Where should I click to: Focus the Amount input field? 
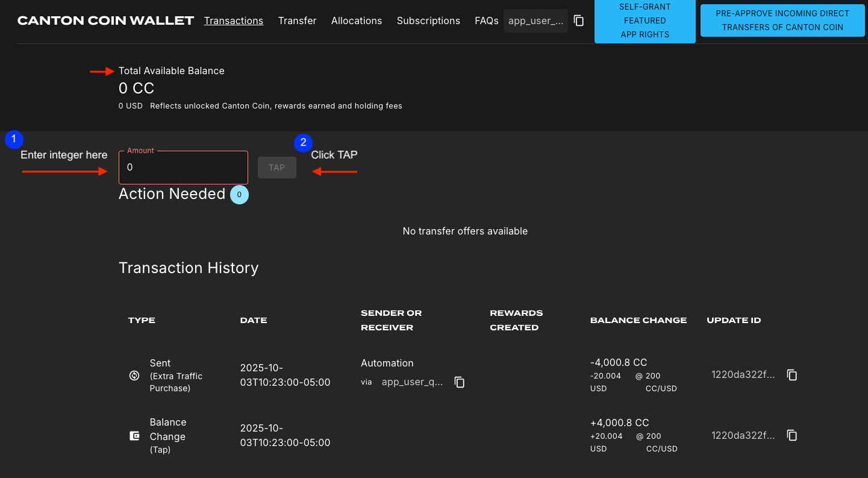point(183,168)
